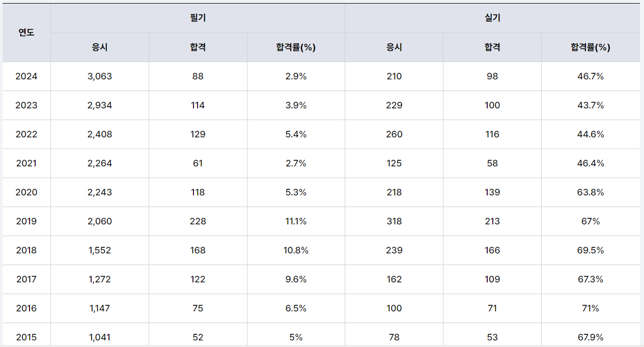Click the 69.5% pass rate cell

coord(590,250)
